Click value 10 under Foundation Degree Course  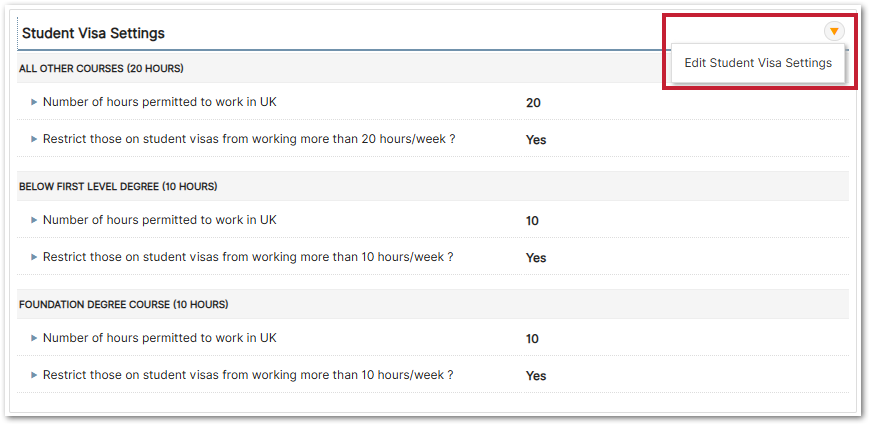[x=532, y=339]
